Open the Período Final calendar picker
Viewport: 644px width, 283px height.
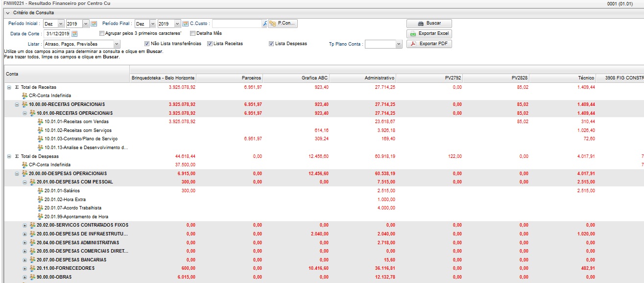pyautogui.click(x=185, y=24)
